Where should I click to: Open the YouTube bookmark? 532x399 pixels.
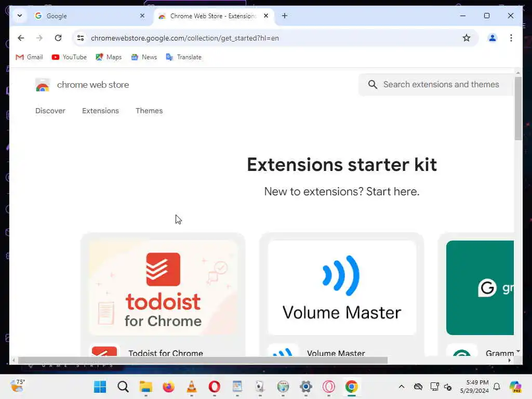click(69, 57)
